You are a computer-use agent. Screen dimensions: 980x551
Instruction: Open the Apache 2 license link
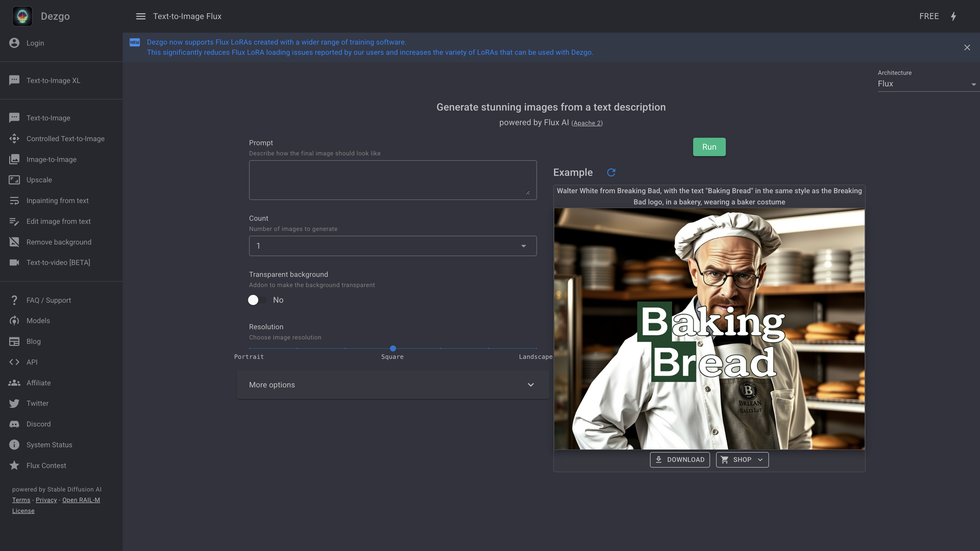click(x=587, y=123)
